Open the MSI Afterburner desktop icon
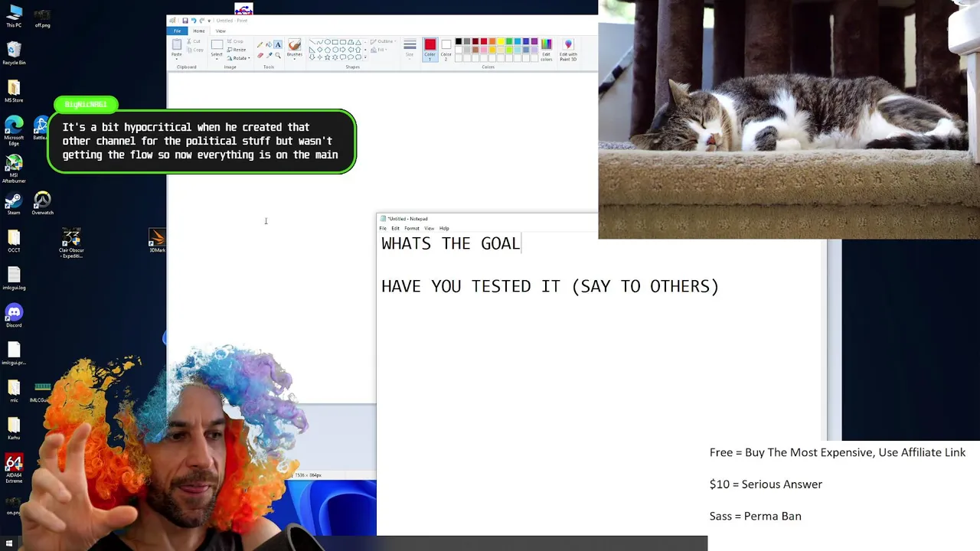 (x=14, y=168)
